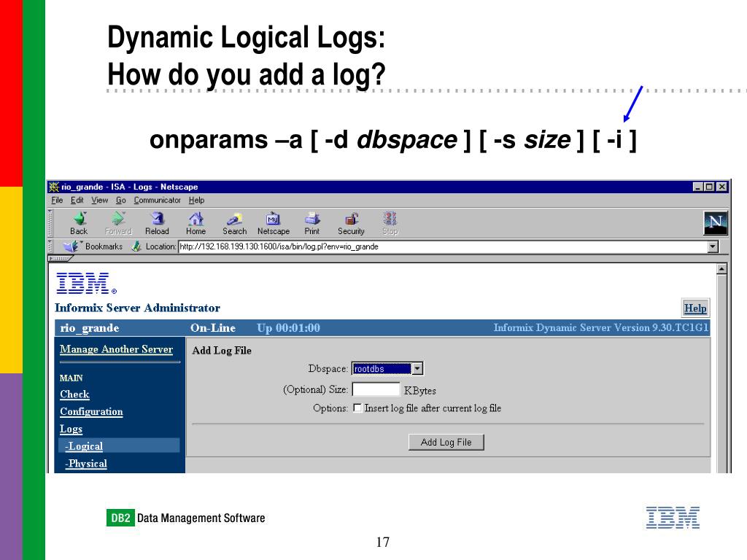Open My Netscape toolbar icon
The height and width of the screenshot is (560, 747).
(x=274, y=223)
